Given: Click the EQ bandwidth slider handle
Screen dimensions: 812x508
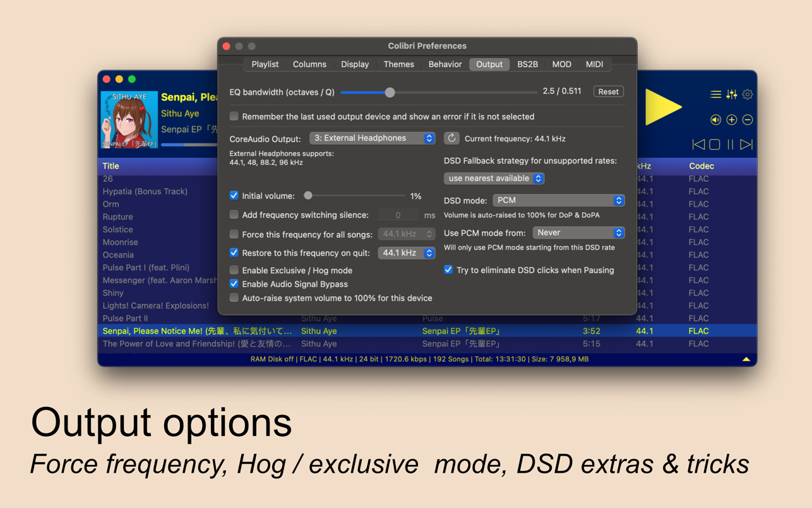Looking at the screenshot, I should [x=390, y=92].
